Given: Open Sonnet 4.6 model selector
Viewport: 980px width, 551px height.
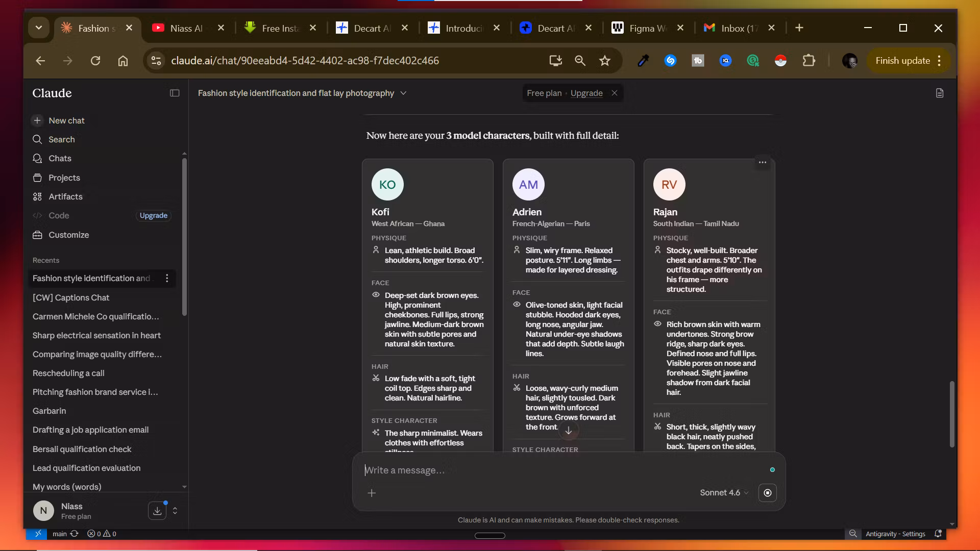Looking at the screenshot, I should coord(724,492).
